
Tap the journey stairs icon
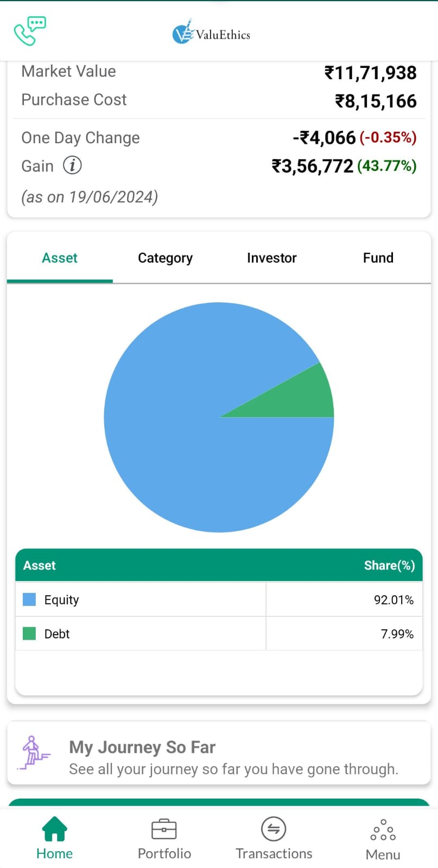click(x=34, y=753)
